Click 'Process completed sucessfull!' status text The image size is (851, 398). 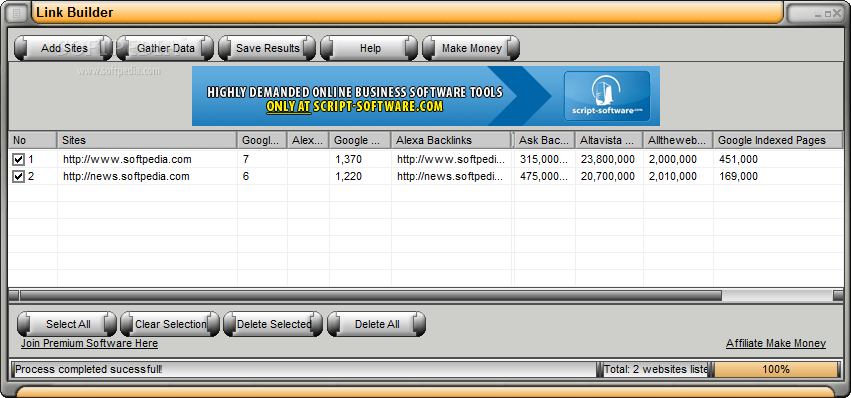tap(88, 370)
